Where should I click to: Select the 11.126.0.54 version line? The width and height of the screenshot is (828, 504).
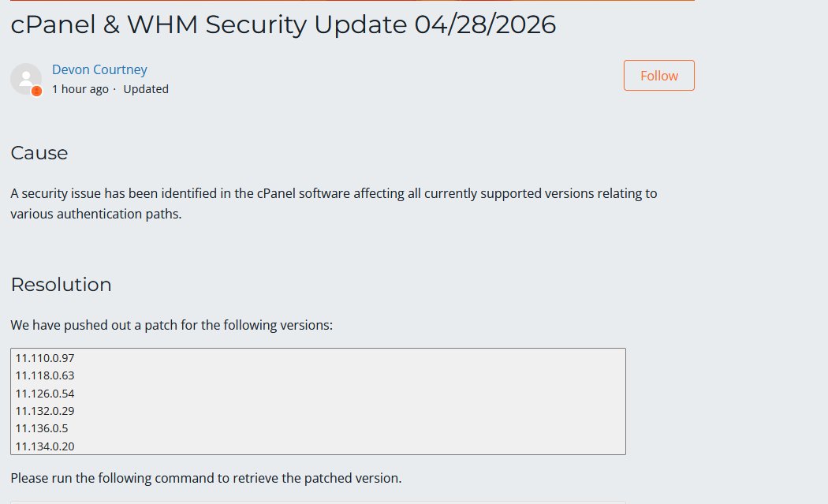tap(45, 393)
